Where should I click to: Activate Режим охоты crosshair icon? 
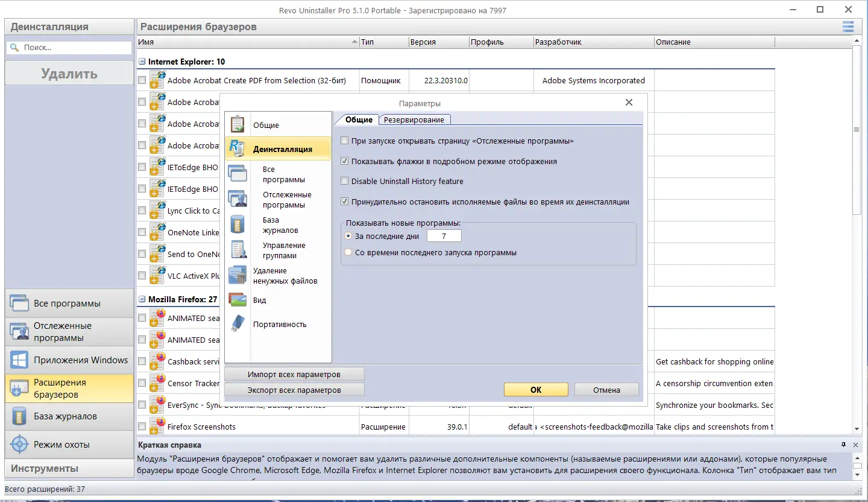pyautogui.click(x=19, y=445)
